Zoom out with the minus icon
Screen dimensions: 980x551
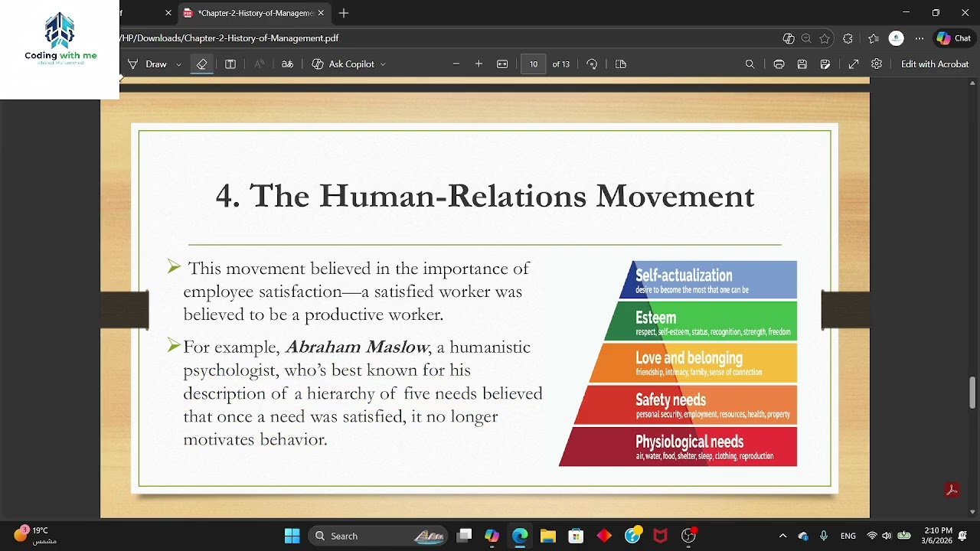tap(456, 64)
